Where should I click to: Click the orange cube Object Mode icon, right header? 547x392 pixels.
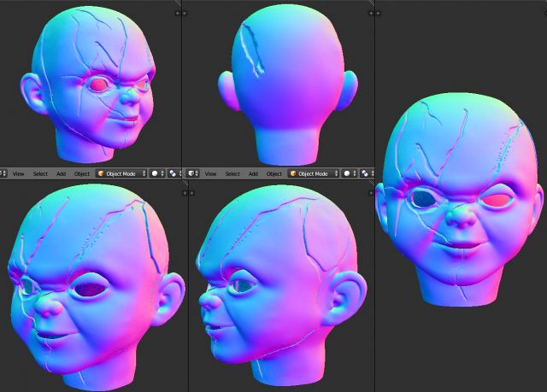coord(293,173)
